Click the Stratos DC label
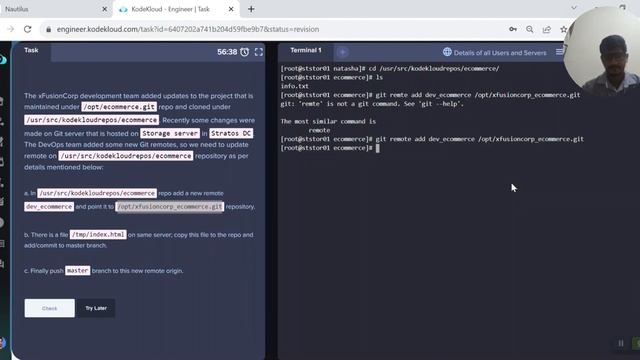The image size is (640, 360). pos(231,133)
